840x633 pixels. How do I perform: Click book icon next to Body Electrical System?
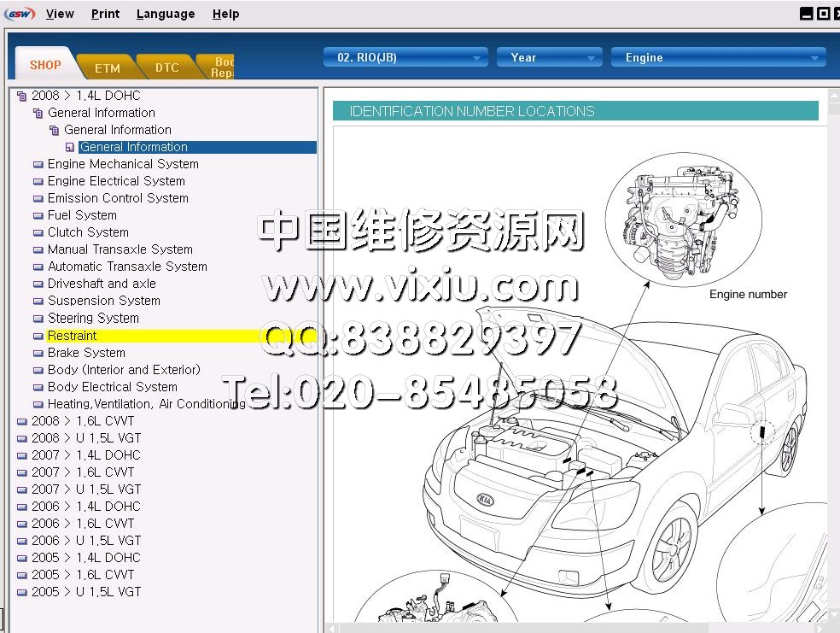click(38, 387)
